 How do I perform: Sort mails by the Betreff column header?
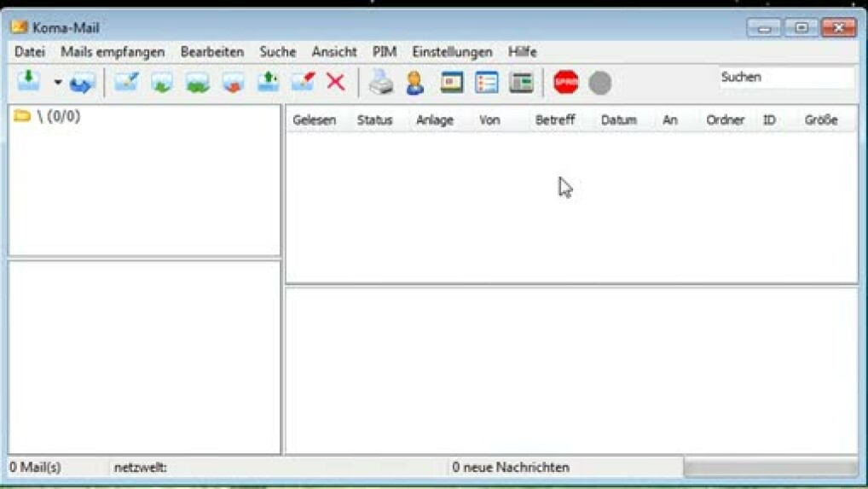[x=555, y=120]
